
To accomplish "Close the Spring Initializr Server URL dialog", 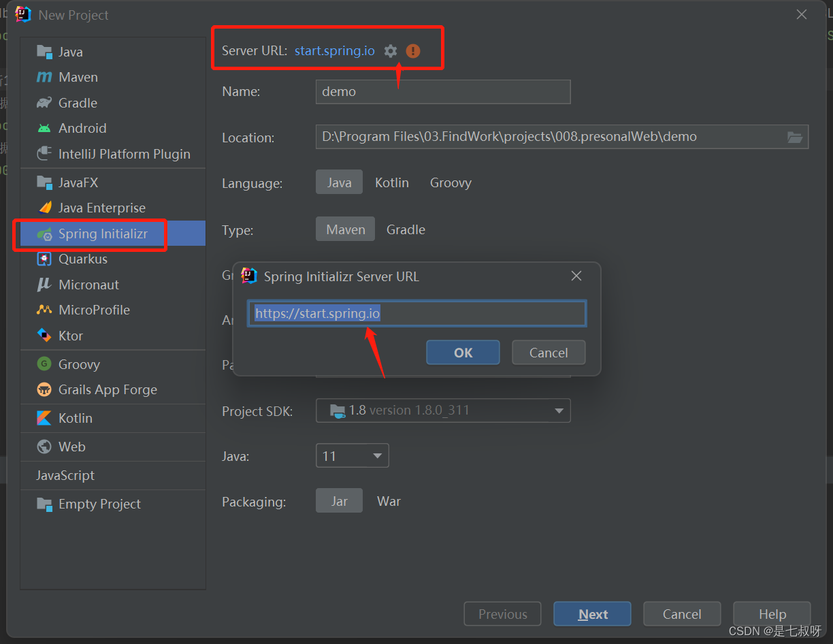I will (x=576, y=276).
